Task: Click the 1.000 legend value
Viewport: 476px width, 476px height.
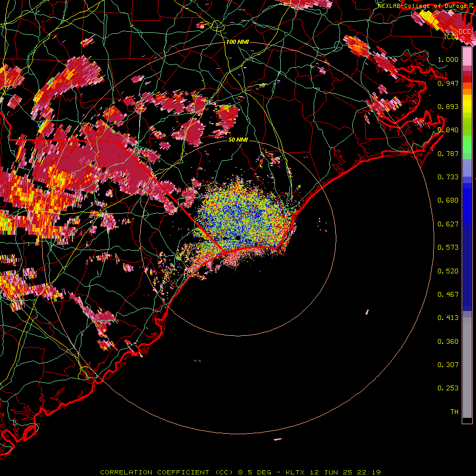Action: point(448,59)
